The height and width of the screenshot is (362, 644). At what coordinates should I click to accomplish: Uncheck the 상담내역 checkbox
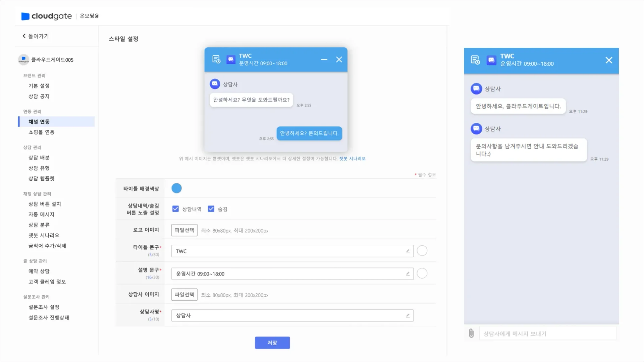[x=175, y=209]
